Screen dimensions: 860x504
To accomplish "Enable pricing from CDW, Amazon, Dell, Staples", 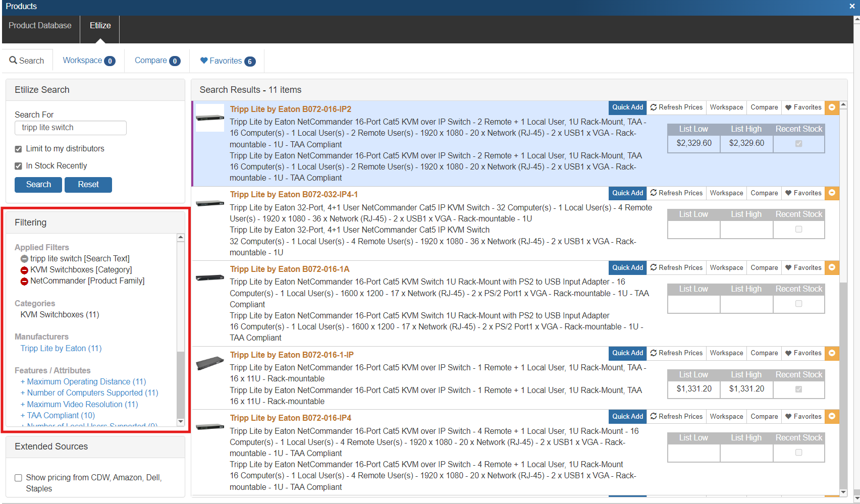I will point(19,478).
